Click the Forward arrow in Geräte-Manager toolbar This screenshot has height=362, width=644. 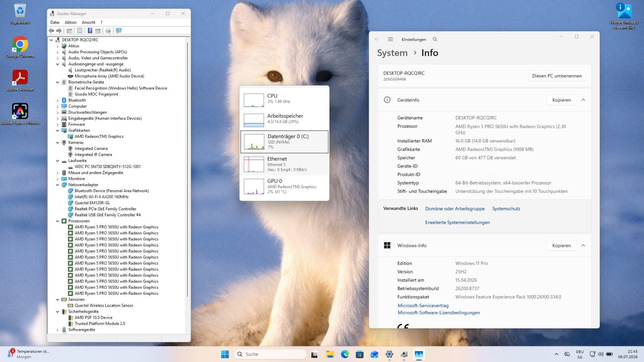59,31
